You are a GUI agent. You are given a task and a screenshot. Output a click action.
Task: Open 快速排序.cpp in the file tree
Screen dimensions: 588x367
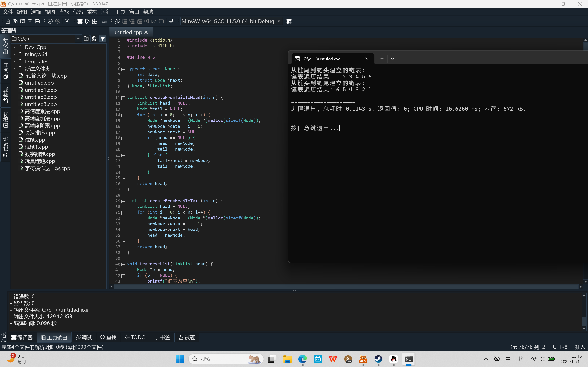pyautogui.click(x=40, y=133)
